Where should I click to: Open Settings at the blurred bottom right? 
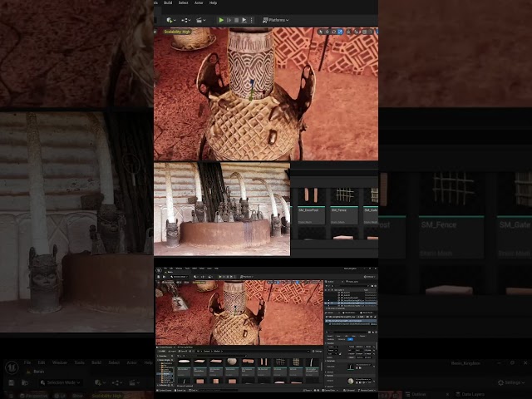[511, 382]
